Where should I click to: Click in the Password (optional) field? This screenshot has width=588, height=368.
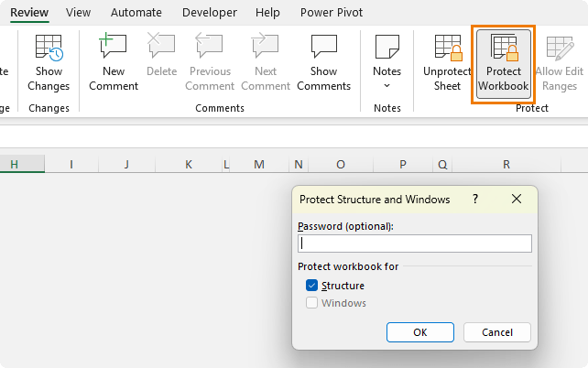tap(414, 244)
